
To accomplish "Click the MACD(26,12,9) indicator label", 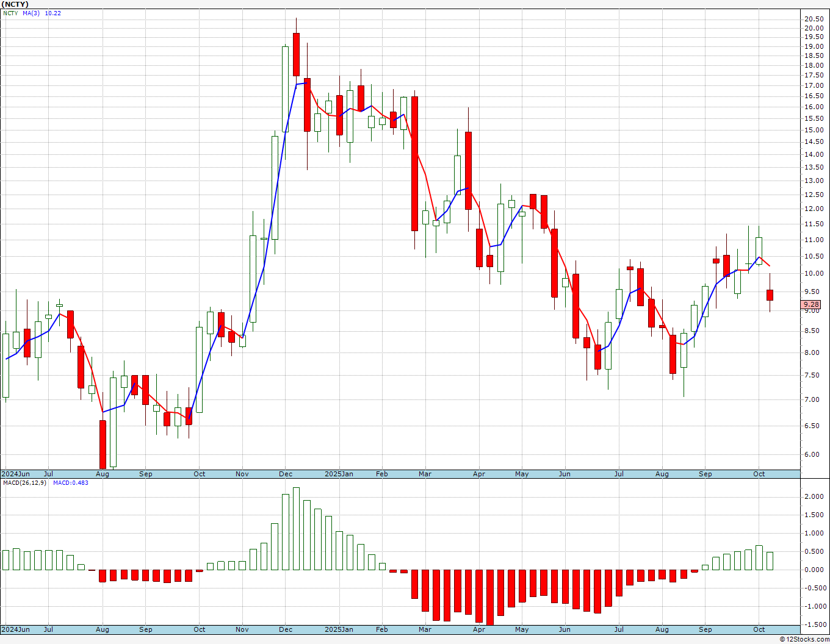I will (x=23, y=482).
